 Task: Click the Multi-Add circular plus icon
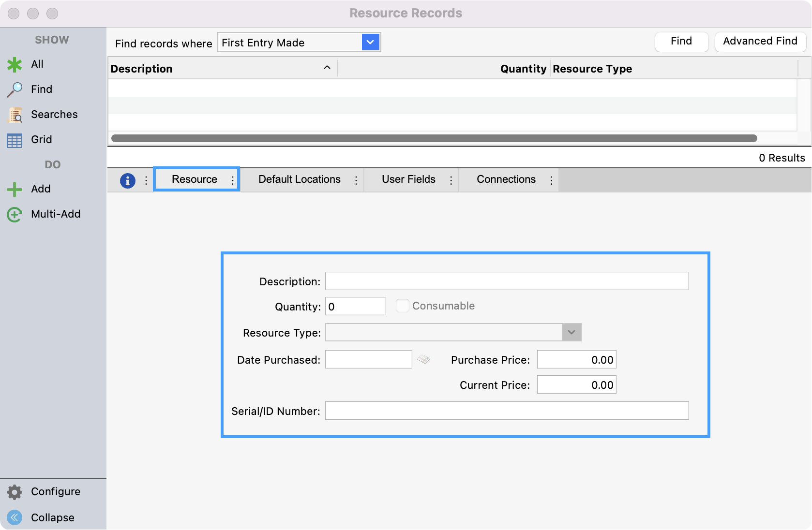pyautogui.click(x=15, y=215)
